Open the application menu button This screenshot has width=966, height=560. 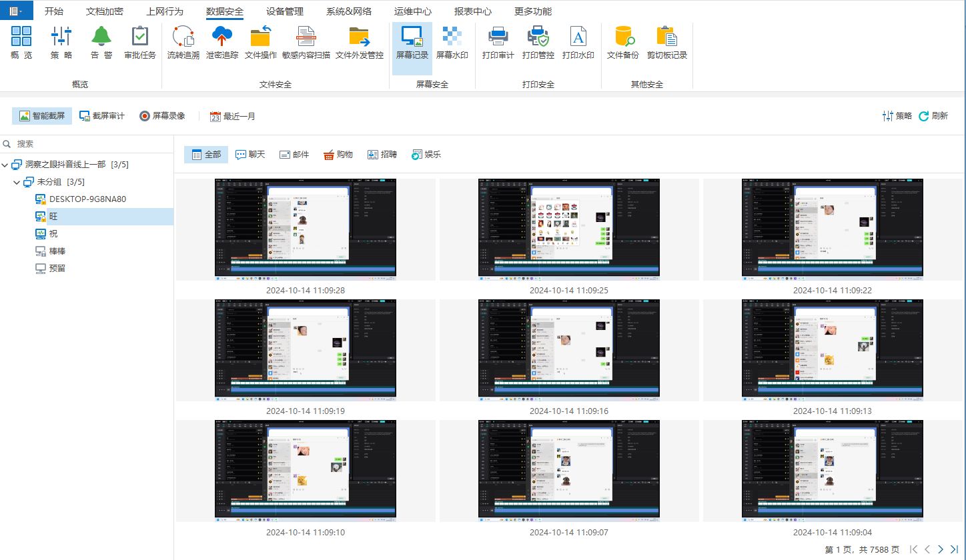[17, 11]
